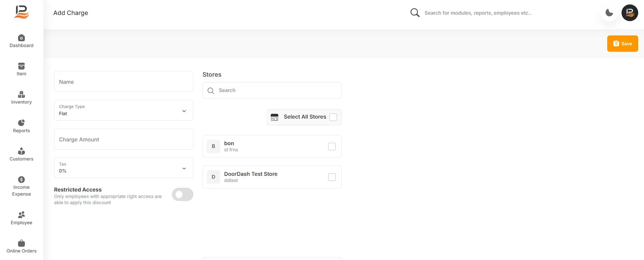Viewport: 644px width, 260px height.
Task: Tick the checkbox for bon store
Action: coord(332,147)
